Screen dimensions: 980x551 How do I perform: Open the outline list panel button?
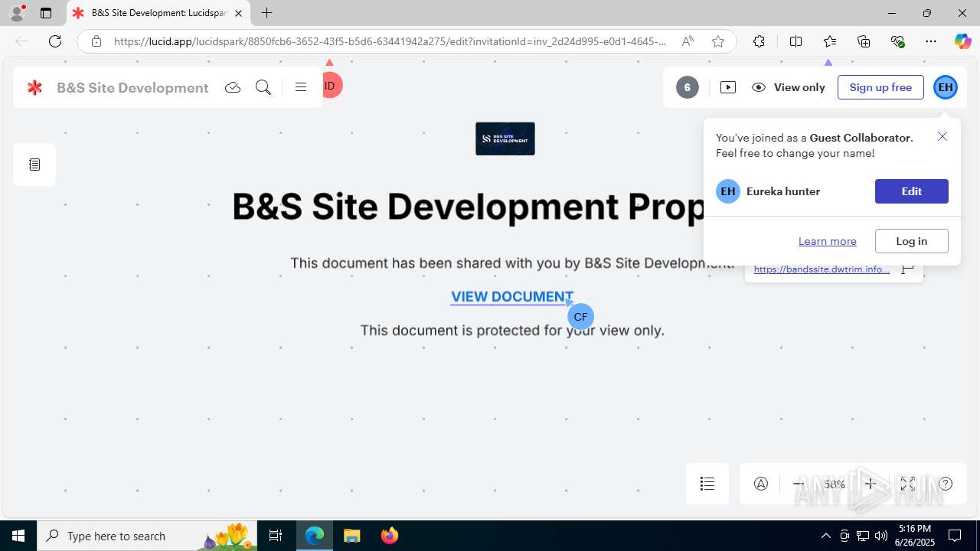pos(707,484)
